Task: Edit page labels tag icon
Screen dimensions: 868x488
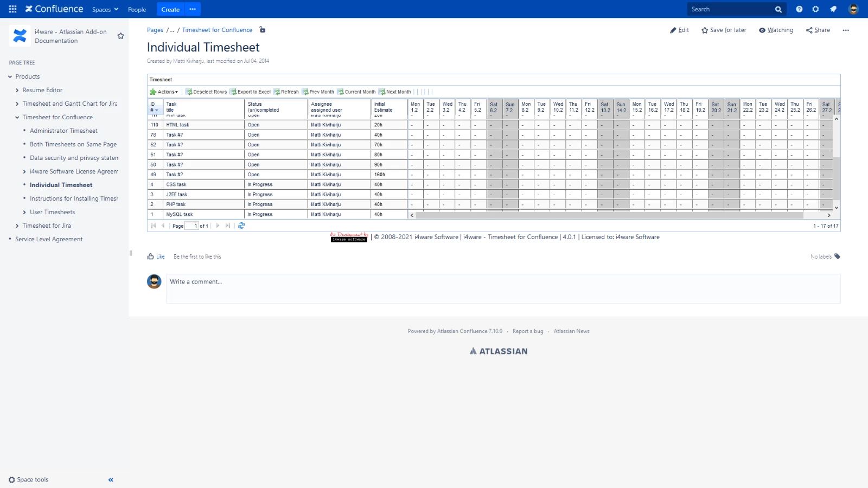Action: 837,256
